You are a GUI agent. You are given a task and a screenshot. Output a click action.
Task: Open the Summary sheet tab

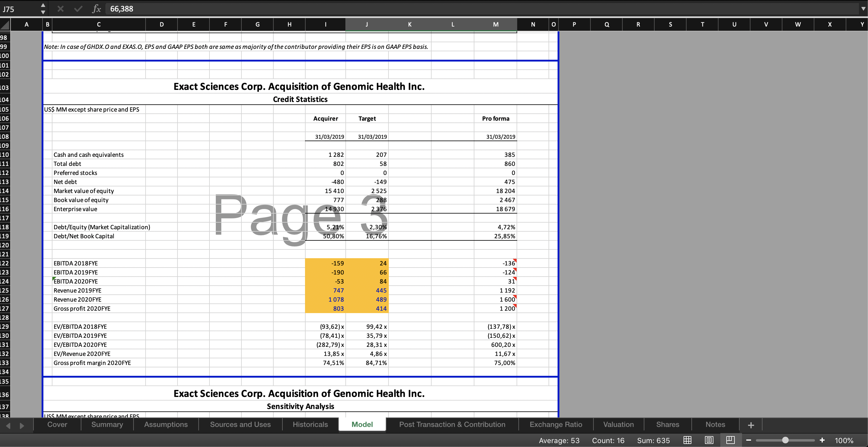[107, 424]
